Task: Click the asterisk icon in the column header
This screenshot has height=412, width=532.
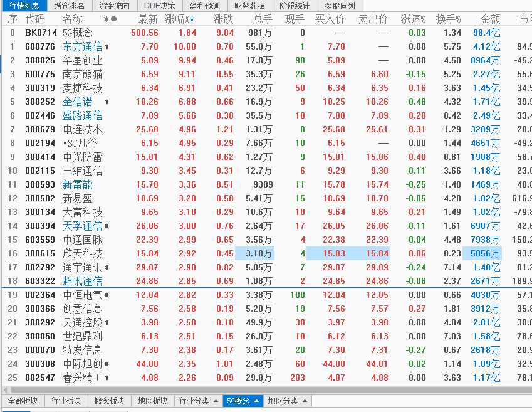Action: [106, 19]
